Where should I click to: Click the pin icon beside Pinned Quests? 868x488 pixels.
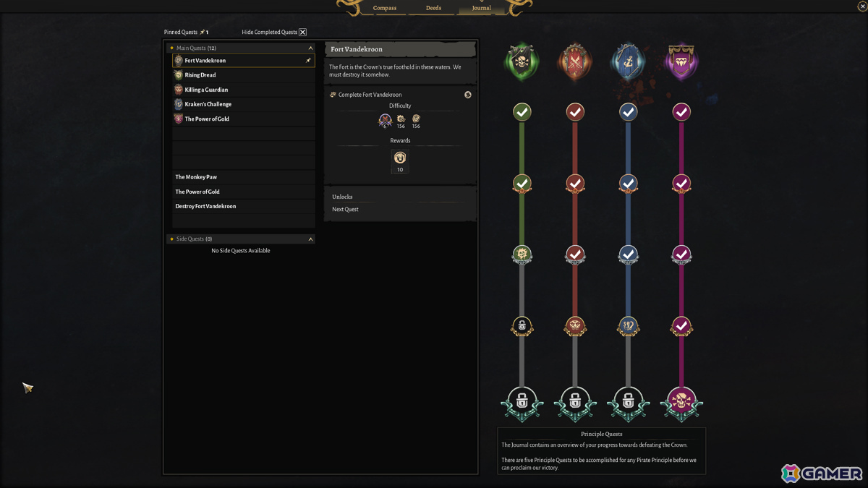[203, 33]
